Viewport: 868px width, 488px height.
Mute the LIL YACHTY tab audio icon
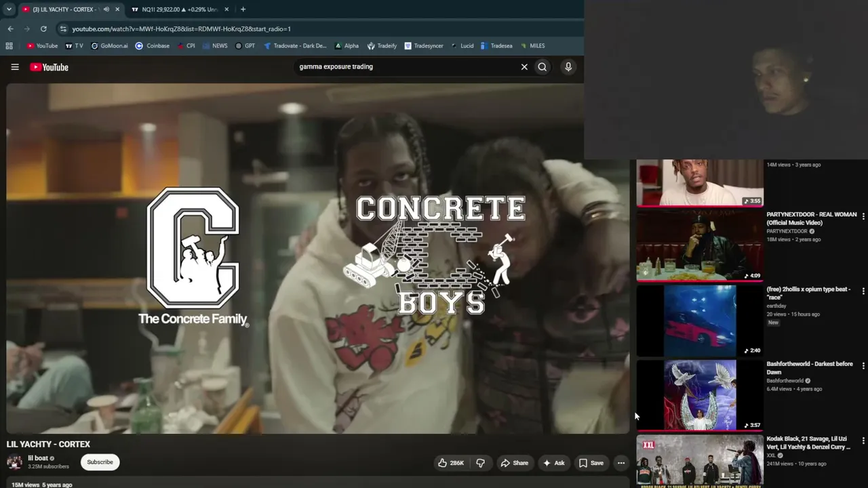(106, 9)
